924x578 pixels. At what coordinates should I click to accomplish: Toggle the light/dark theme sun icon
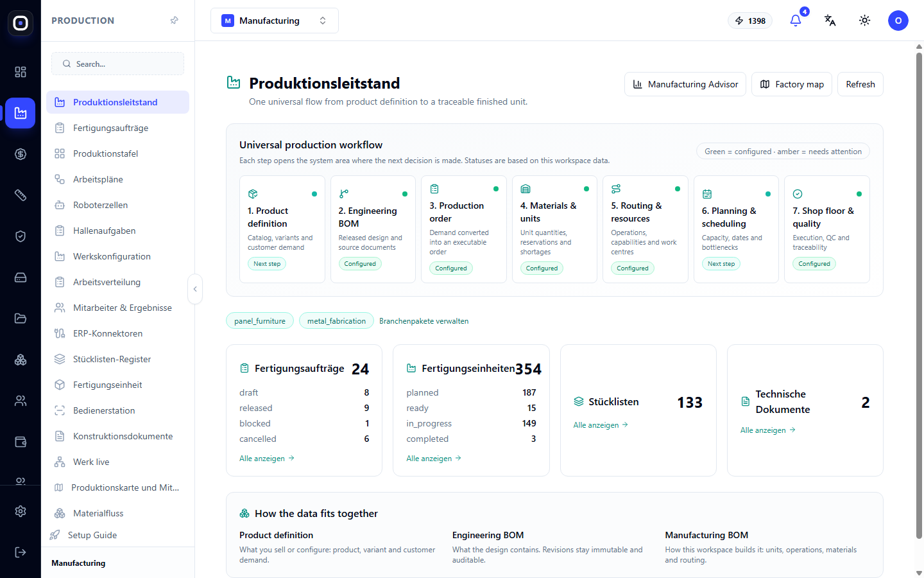865,21
